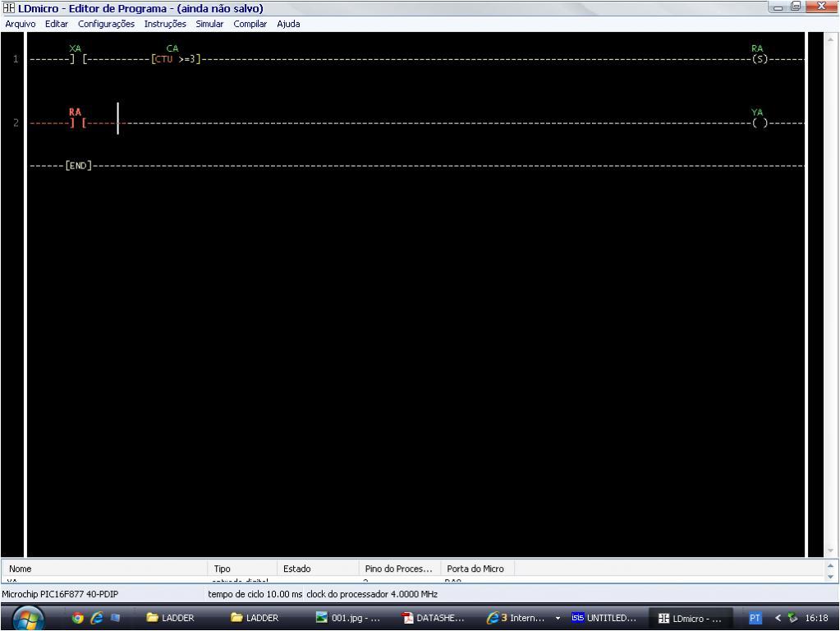This screenshot has width=840, height=631.
Task: Click the LDmicro title bar icon
Action: 8,8
